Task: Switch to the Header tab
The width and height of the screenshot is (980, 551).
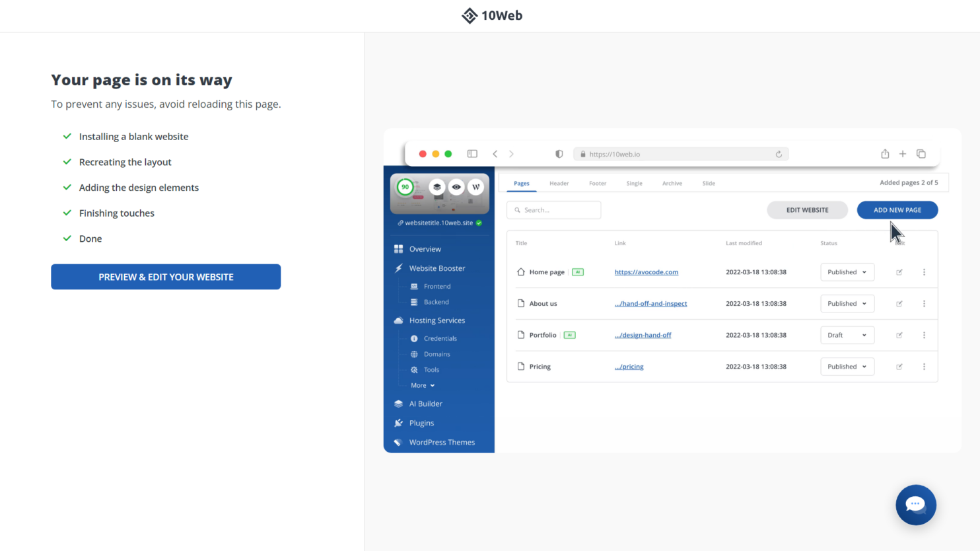Action: click(x=559, y=183)
